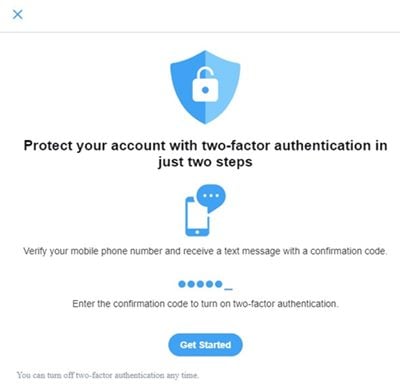
Task: Click the white padlock inside the shield
Action: [x=205, y=85]
